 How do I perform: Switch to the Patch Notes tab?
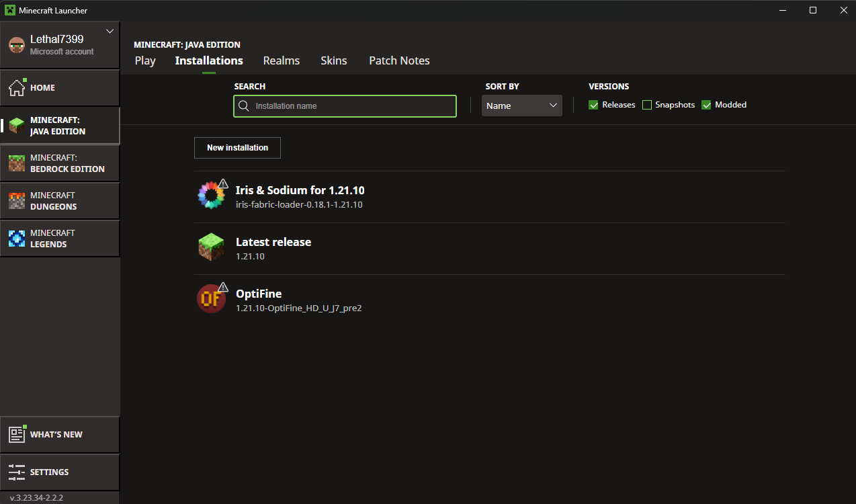coord(399,60)
